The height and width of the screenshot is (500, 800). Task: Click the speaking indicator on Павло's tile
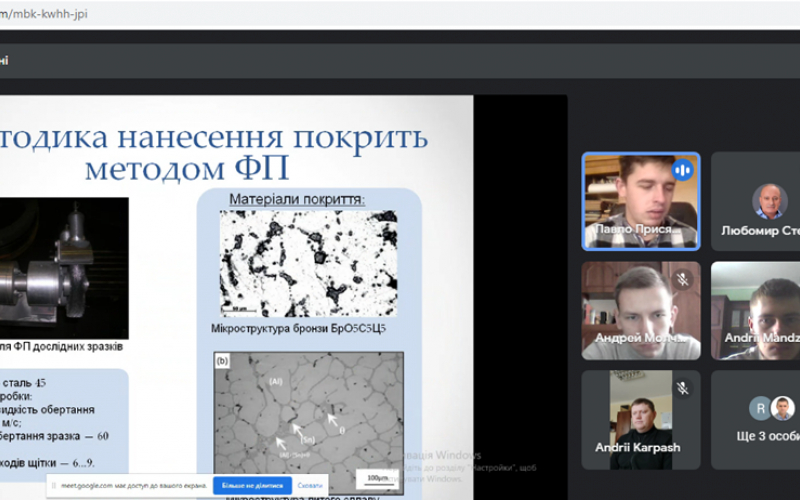tap(682, 170)
